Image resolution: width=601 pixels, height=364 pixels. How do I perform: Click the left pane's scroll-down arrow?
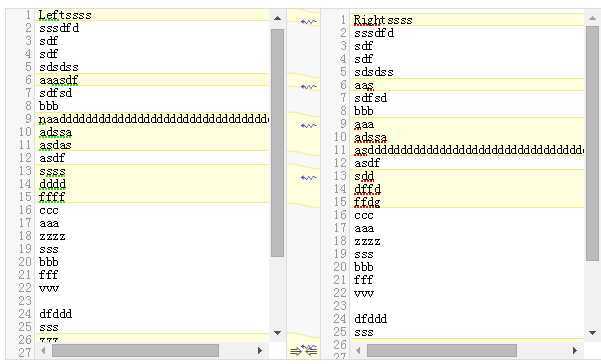tap(278, 333)
